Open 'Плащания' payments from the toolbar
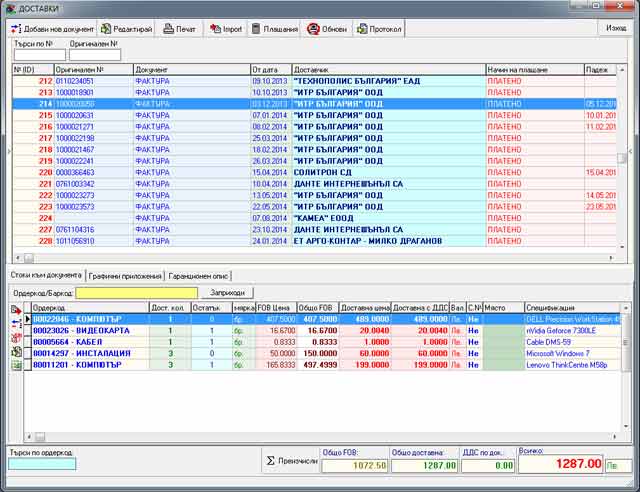This screenshot has width=640, height=492. click(x=275, y=29)
